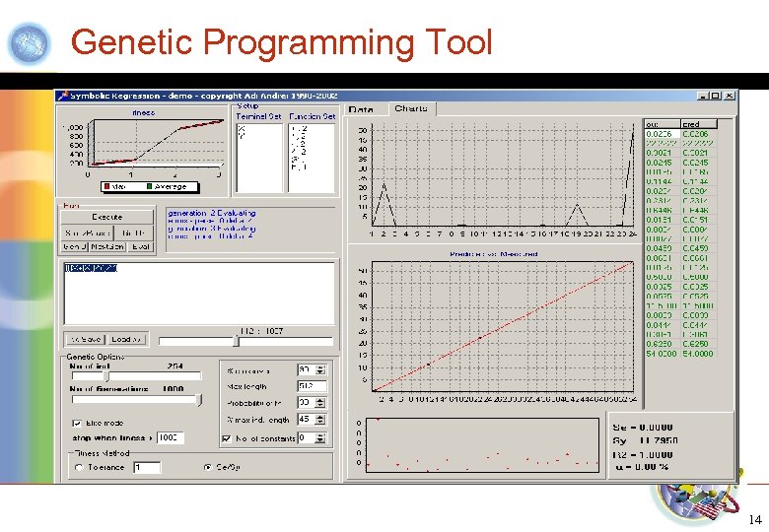Maximize the Symbolic Regression window
Viewport: 769px width, 532px height.
[716, 96]
